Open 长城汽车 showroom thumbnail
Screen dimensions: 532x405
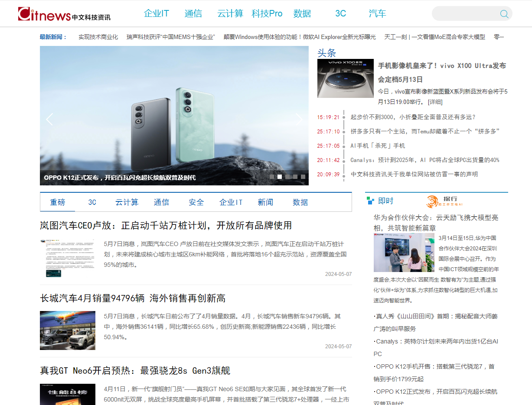(x=68, y=330)
